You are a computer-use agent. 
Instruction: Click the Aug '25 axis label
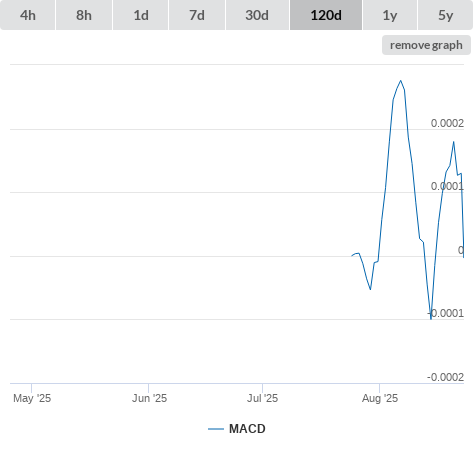click(x=380, y=398)
